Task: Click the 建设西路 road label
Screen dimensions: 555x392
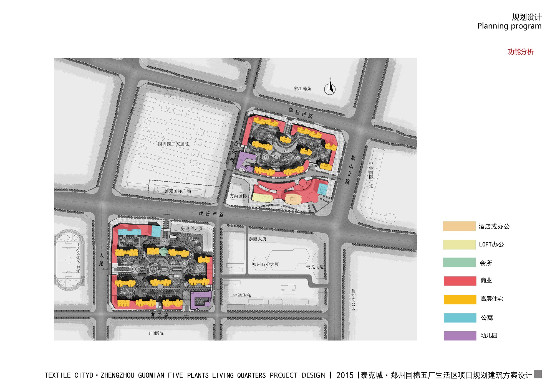Action: pos(211,214)
